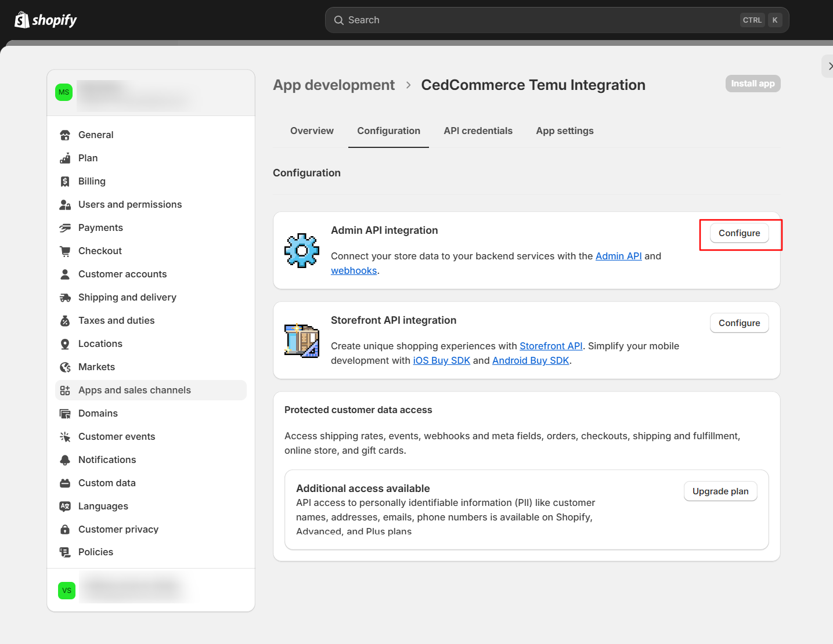
Task: Open Shipping and delivery settings
Action: click(x=151, y=298)
